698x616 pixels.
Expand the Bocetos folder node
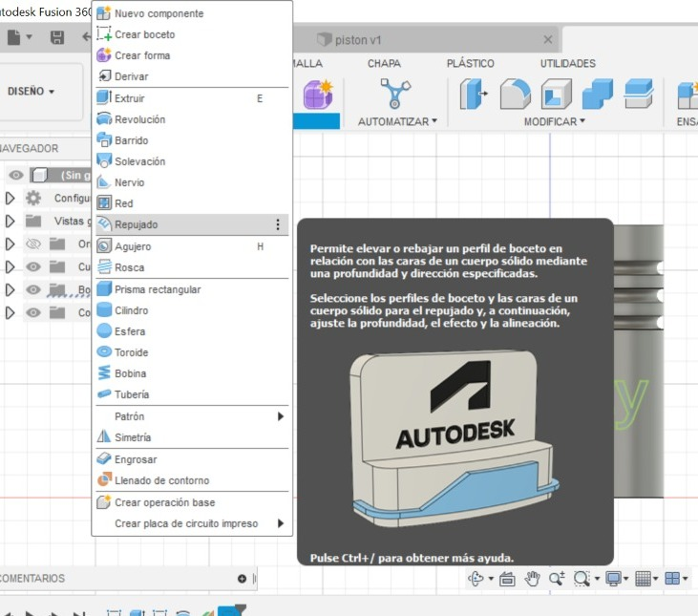coord(10,289)
